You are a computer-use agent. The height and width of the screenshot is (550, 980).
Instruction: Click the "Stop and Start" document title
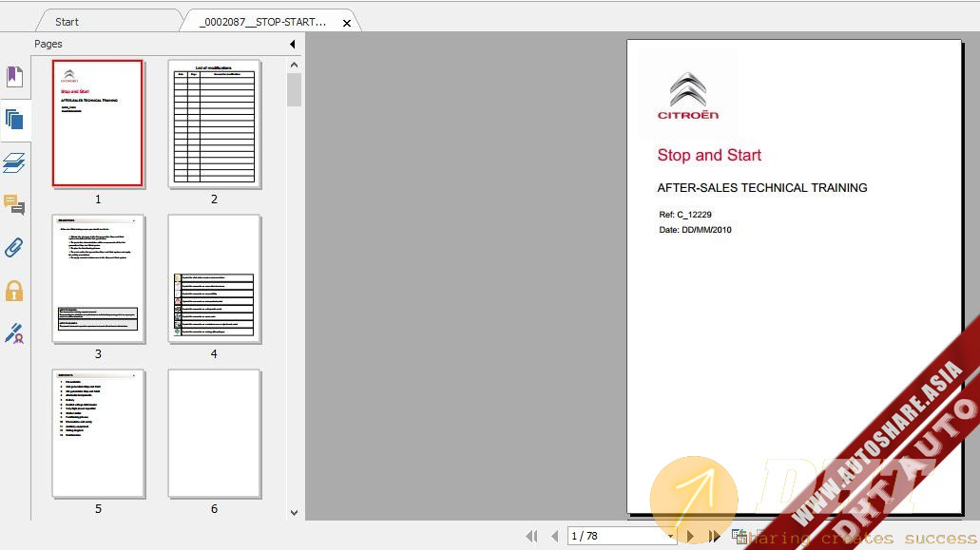tap(709, 156)
